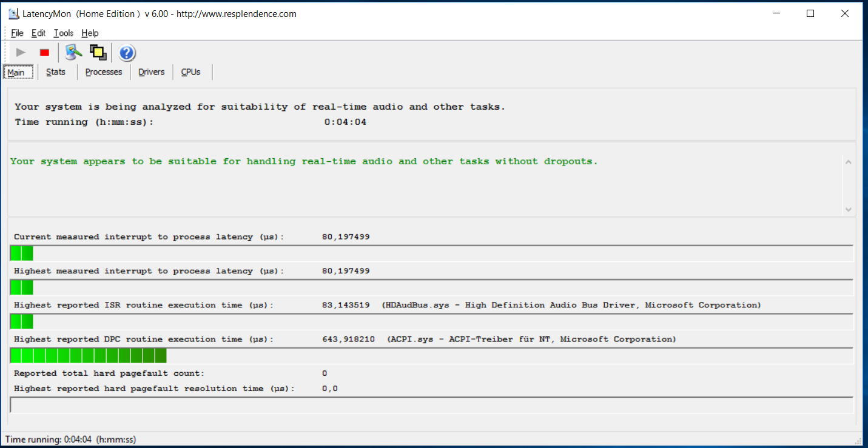Open the File menu
Image resolution: width=868 pixels, height=448 pixels.
coord(17,33)
